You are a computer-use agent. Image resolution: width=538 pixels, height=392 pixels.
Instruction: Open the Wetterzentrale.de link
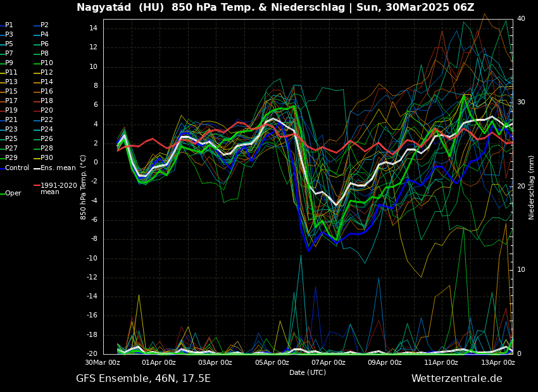click(x=456, y=379)
